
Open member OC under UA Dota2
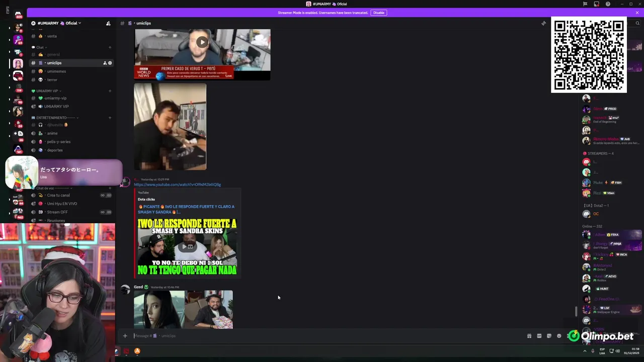pyautogui.click(x=610, y=214)
